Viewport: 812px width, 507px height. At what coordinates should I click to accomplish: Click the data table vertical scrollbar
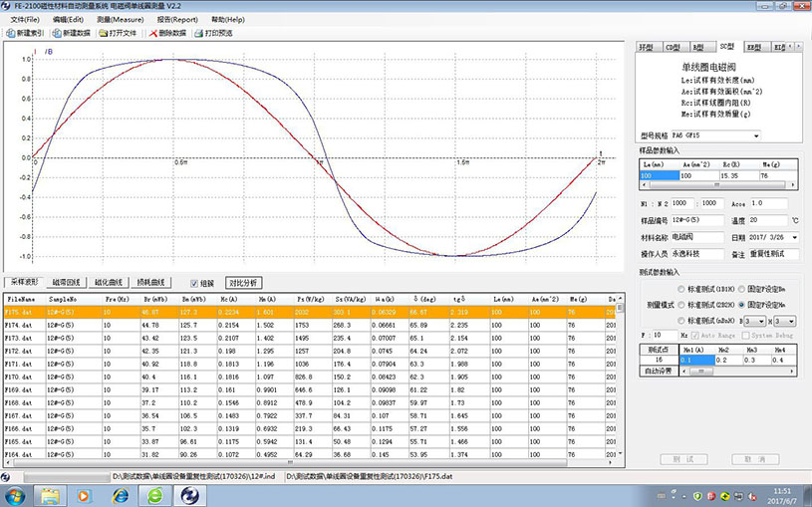click(620, 376)
